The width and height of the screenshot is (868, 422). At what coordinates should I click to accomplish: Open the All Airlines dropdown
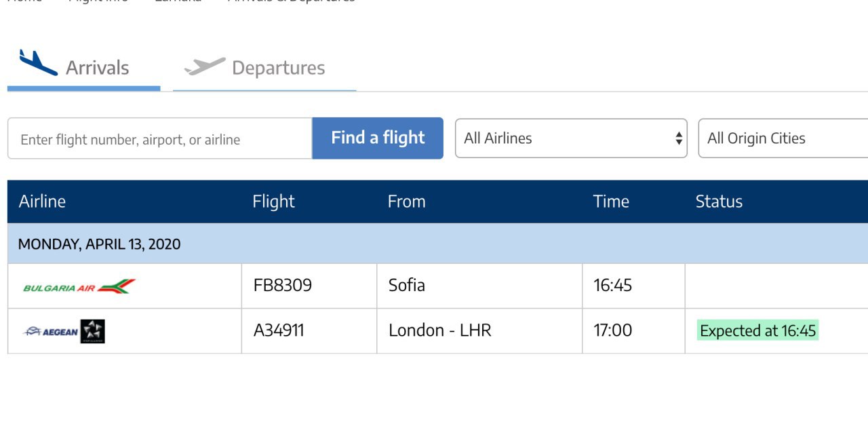571,138
